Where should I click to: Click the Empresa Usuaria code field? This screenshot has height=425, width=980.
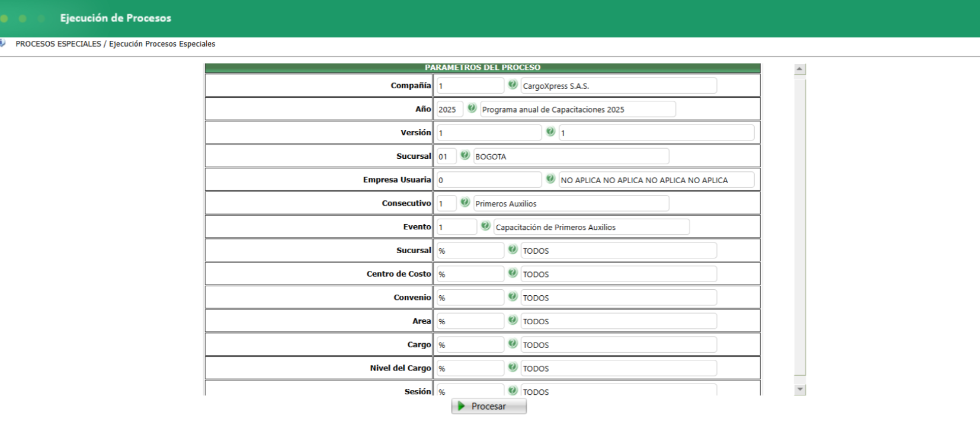(x=489, y=180)
